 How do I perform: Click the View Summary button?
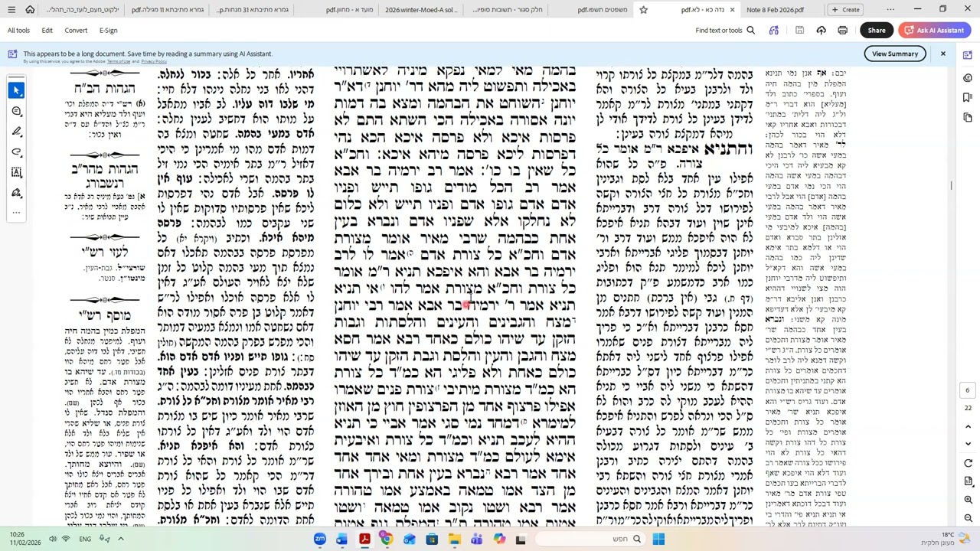tap(895, 54)
